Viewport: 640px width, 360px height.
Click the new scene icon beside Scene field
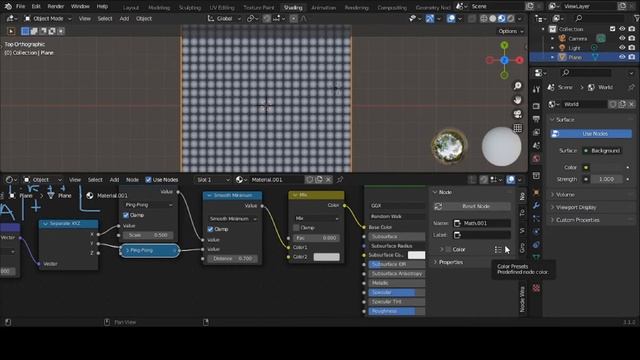tap(529, 7)
